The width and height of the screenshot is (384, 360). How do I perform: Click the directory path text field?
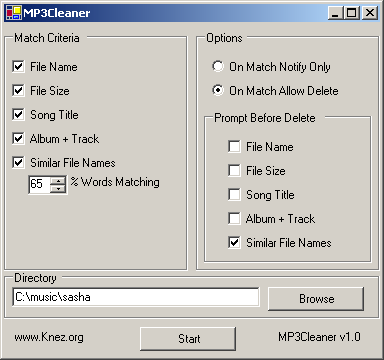click(x=136, y=297)
